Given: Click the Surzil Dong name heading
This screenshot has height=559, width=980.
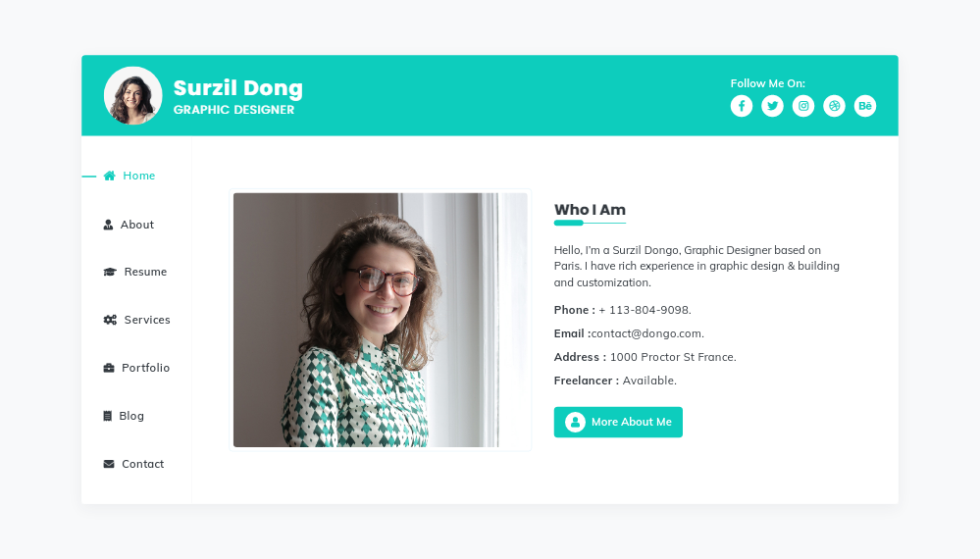Looking at the screenshot, I should (x=237, y=88).
